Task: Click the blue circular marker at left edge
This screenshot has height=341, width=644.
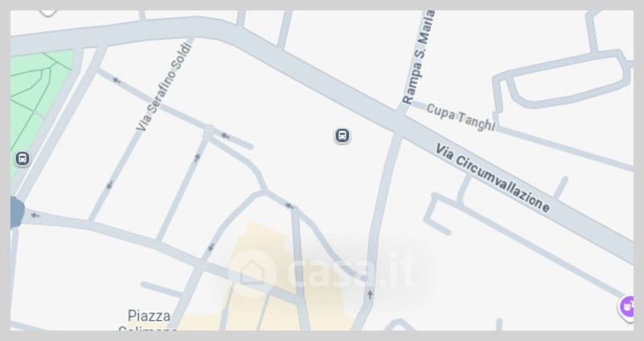Action: [x=16, y=212]
